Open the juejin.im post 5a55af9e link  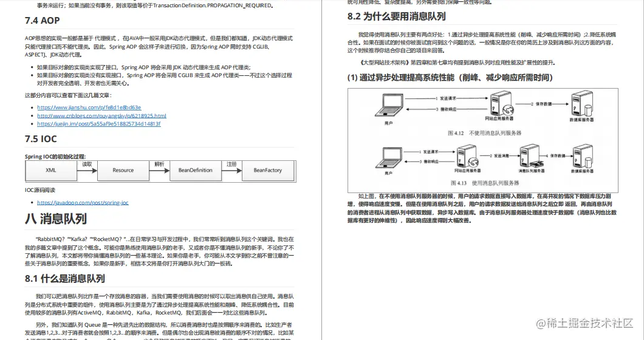(x=98, y=124)
